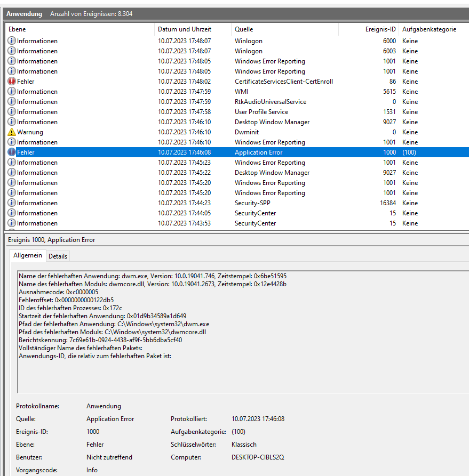This screenshot has height=476, width=469.
Task: Click the Vorgangscode Info value
Action: (x=92, y=470)
